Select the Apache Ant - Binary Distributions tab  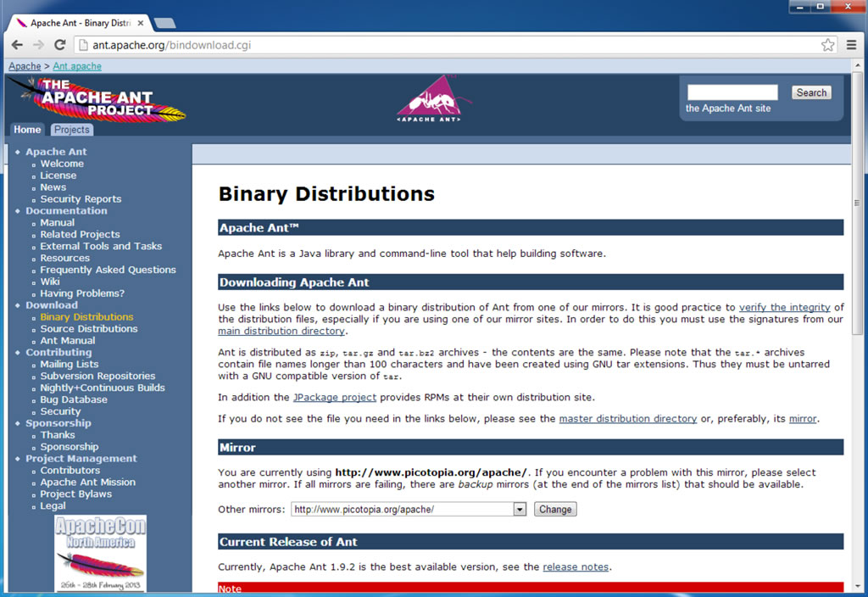click(x=81, y=23)
